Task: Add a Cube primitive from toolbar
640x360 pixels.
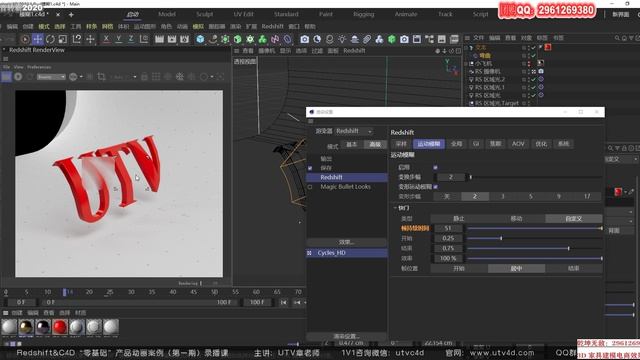Action: coord(200,39)
